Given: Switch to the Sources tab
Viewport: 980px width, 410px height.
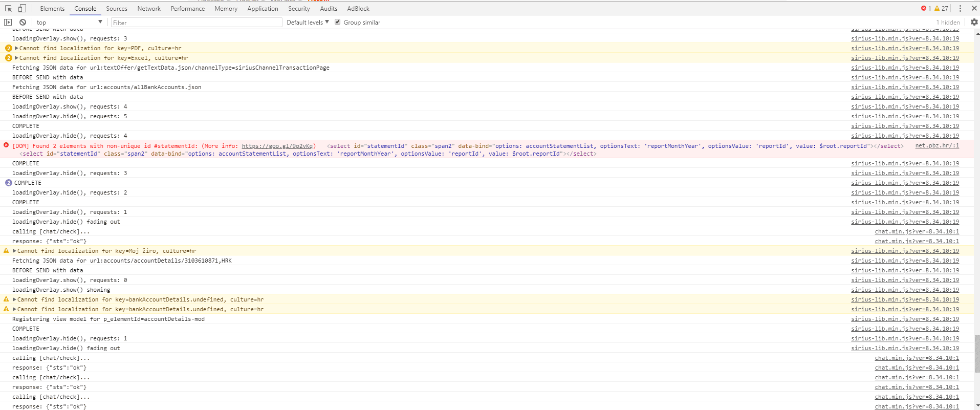Looking at the screenshot, I should (117, 9).
